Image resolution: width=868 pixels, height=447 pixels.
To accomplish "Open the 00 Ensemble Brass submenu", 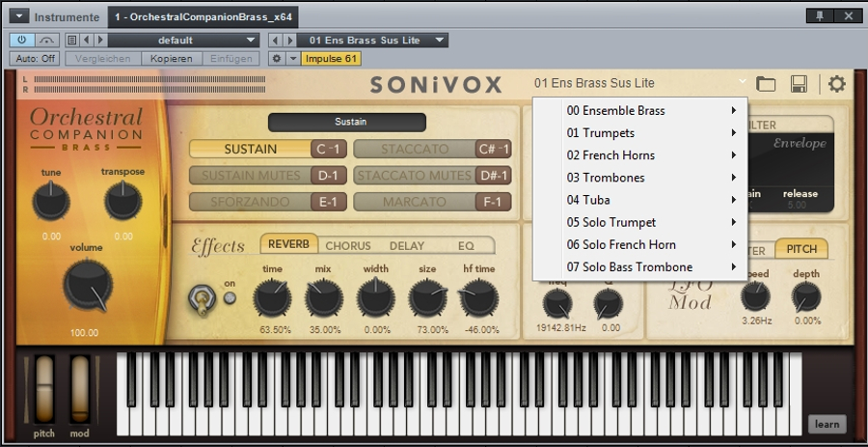I will coord(640,110).
